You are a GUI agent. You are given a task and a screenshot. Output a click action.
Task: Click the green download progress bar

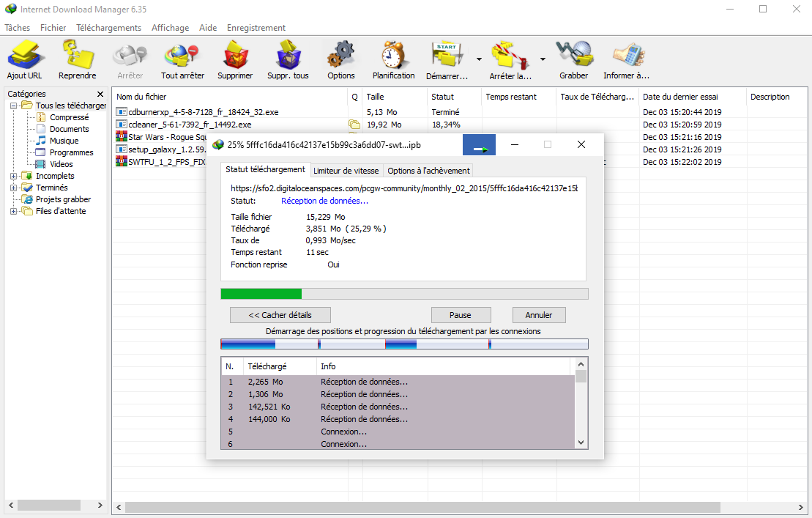coord(404,294)
